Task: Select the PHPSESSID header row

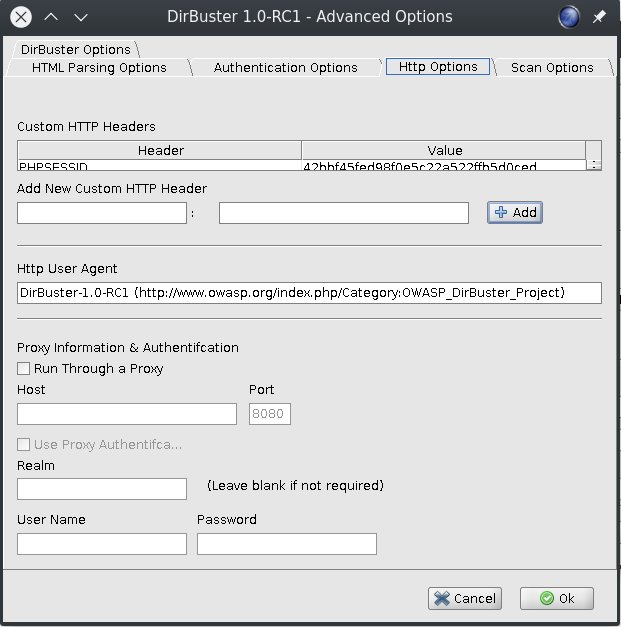Action: point(160,166)
